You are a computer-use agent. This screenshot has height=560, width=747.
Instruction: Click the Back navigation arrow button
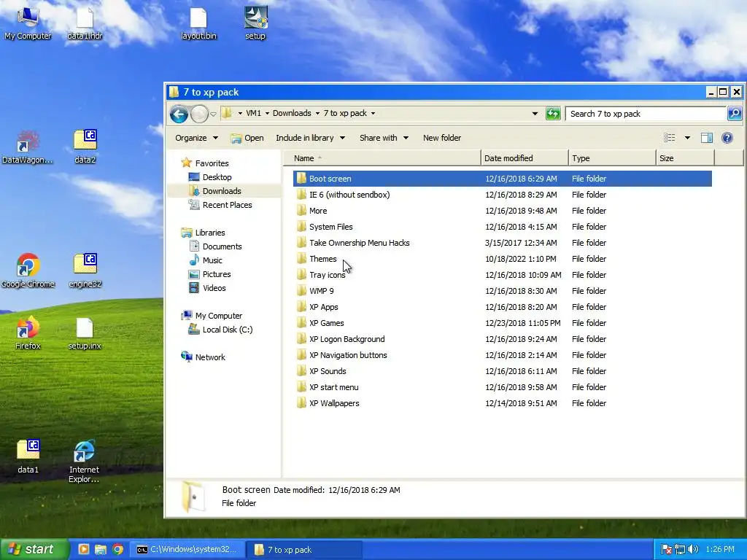[179, 114]
